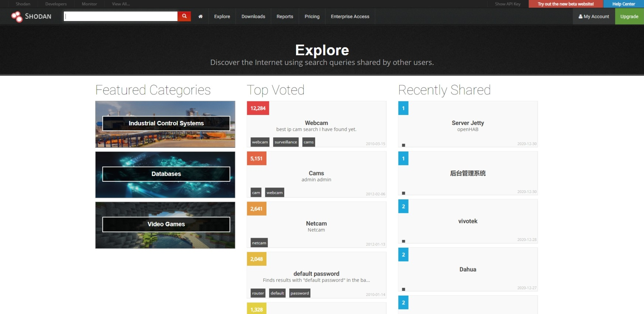The height and width of the screenshot is (314, 644).
Task: Open the Downloads nav item
Action: [253, 17]
